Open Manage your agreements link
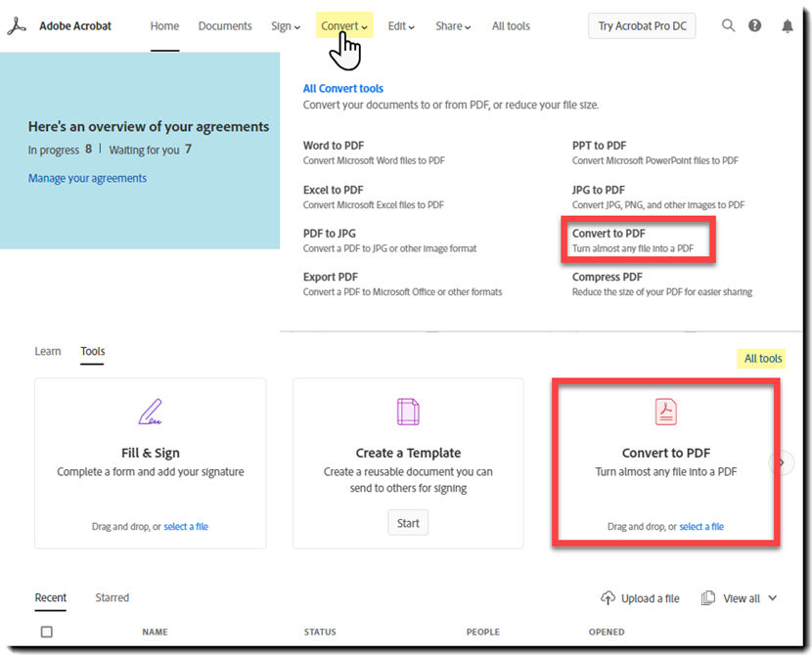Screen dimensions: 812x655 point(87,178)
